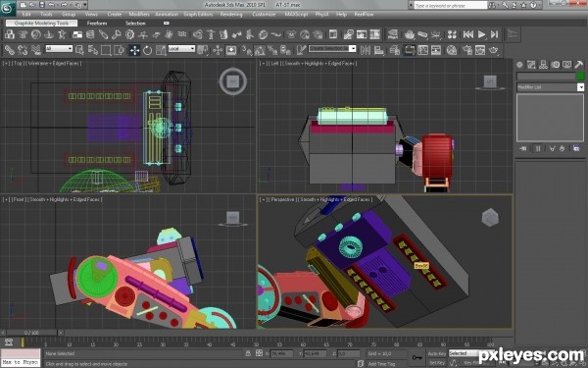Toggle Auto Key mode
This screenshot has width=588, height=368.
436,353
